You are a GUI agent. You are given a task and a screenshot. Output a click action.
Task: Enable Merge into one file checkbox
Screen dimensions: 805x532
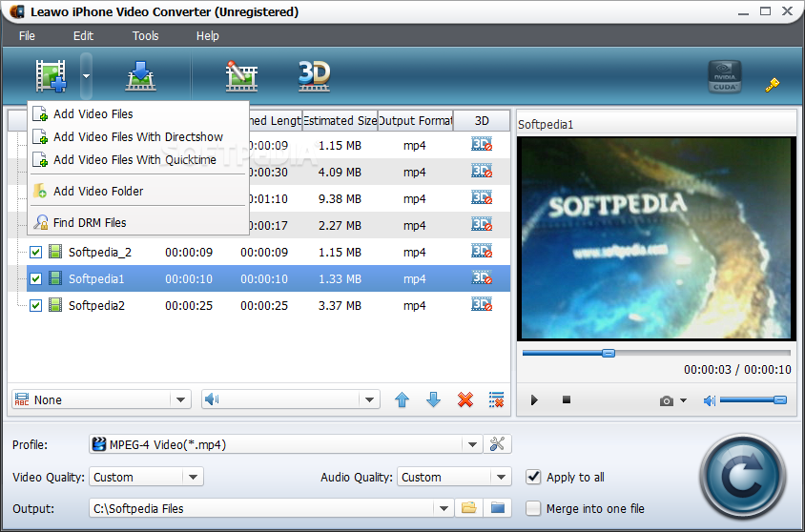pos(533,508)
